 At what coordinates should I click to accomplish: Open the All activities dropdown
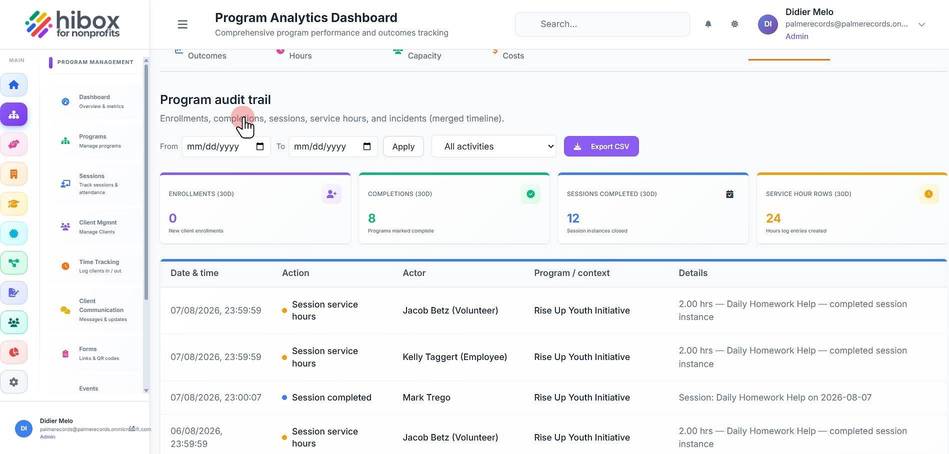494,146
